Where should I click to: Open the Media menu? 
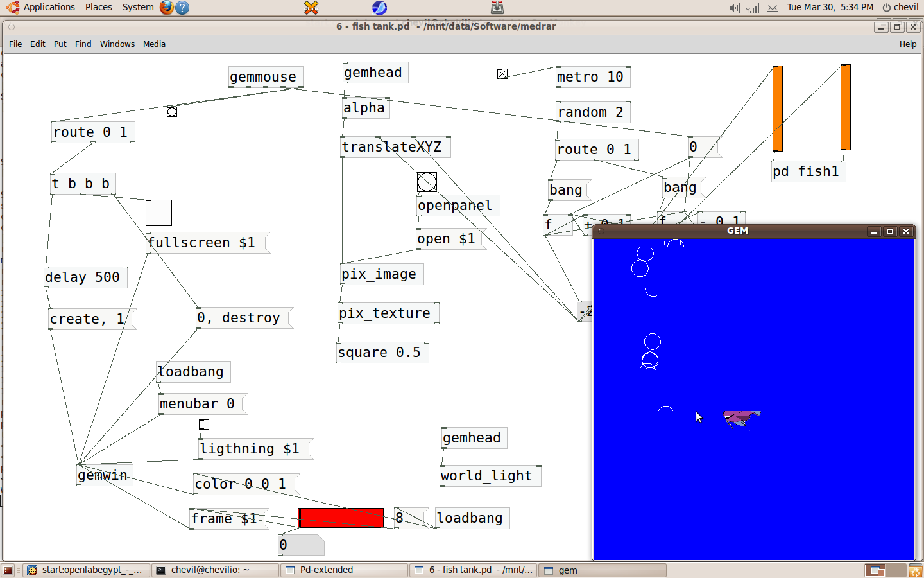point(154,44)
